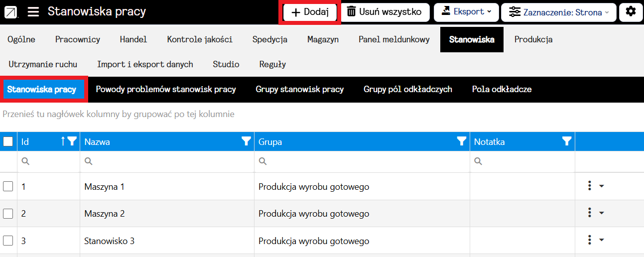
Task: Open three-dot actions menu for Maszyna 1
Action: [590, 186]
